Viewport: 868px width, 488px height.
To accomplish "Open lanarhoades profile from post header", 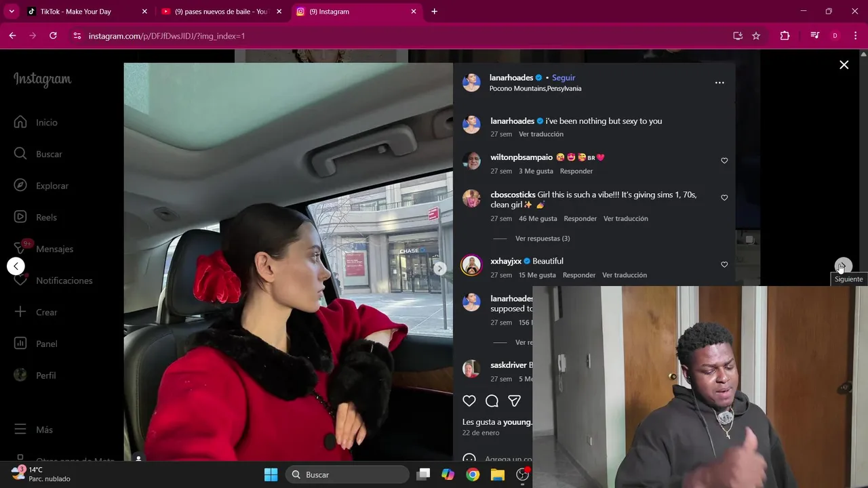I will pyautogui.click(x=511, y=78).
